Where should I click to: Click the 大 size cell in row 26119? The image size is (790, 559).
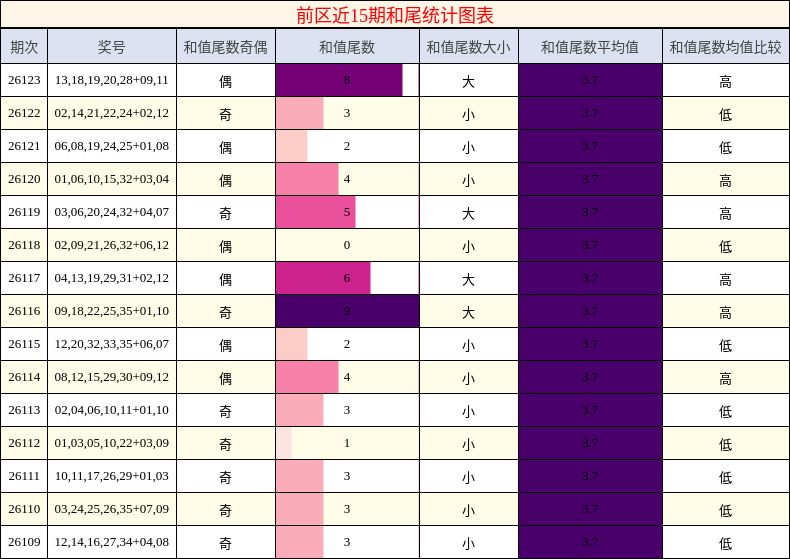click(469, 212)
